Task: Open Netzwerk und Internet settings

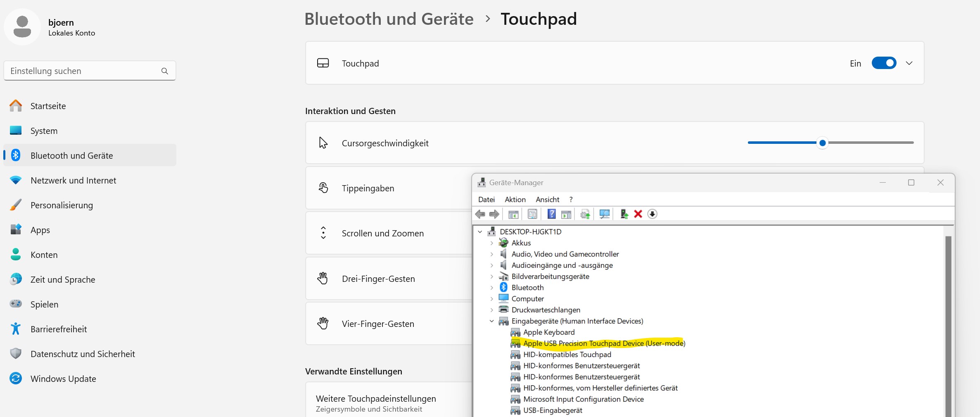Action: pyautogui.click(x=90, y=180)
